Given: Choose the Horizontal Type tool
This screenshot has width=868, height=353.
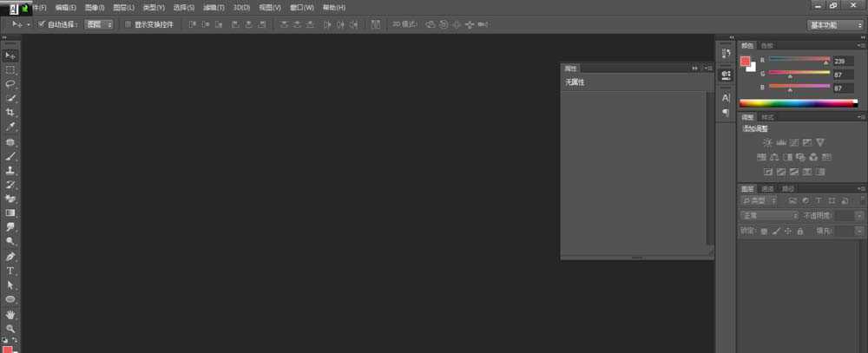Looking at the screenshot, I should click(10, 271).
